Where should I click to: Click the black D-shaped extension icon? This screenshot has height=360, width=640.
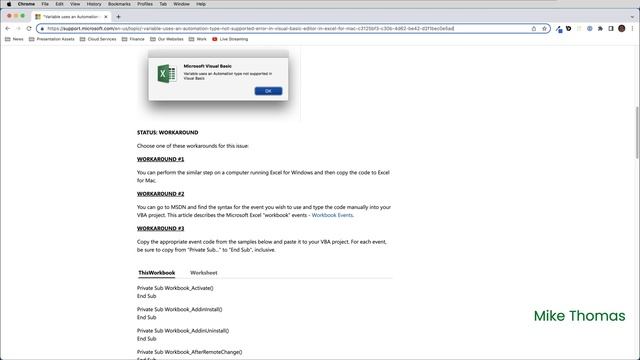569,29
